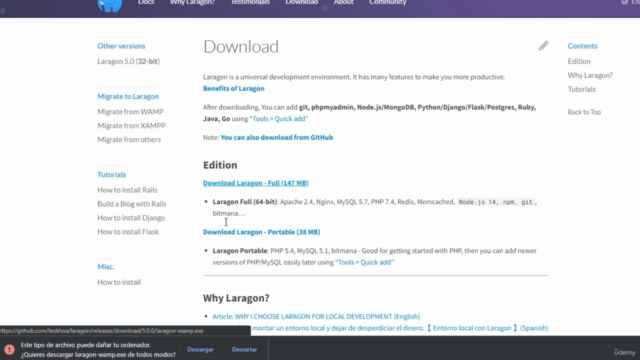Click the Download page title
This screenshot has width=640, height=360.
(x=241, y=47)
